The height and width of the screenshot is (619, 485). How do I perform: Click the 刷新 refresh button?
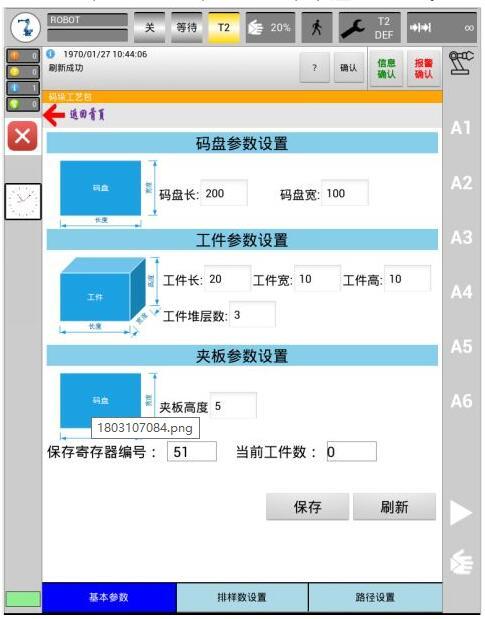(x=394, y=506)
